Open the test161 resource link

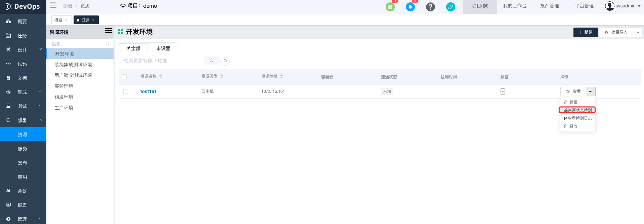coord(148,91)
